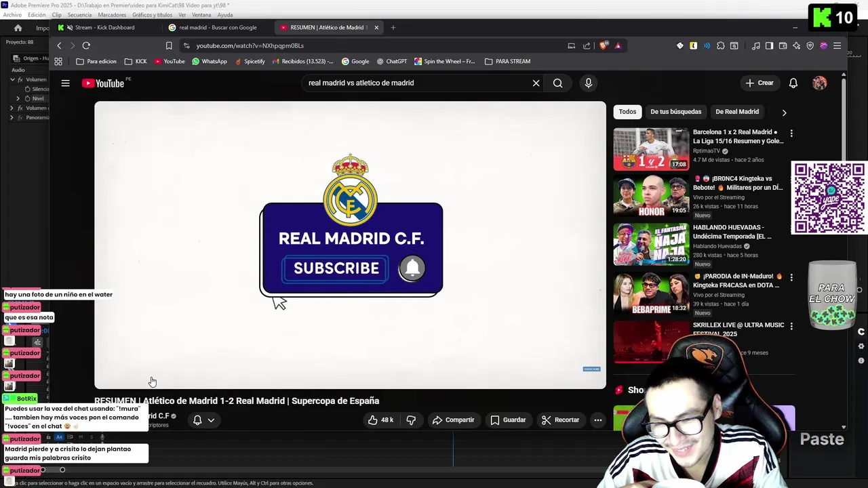Click in the YouTube search input field
Viewport: 868px width, 488px height.
coord(417,83)
